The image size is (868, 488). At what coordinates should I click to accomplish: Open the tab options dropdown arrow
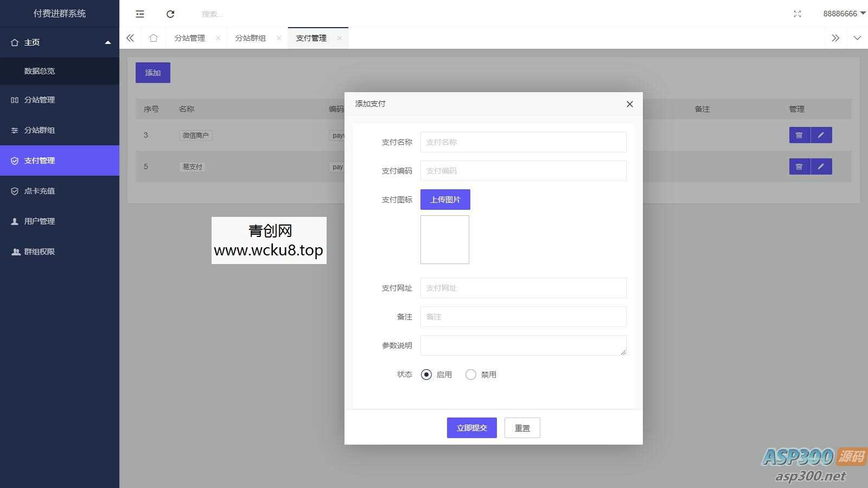(857, 38)
